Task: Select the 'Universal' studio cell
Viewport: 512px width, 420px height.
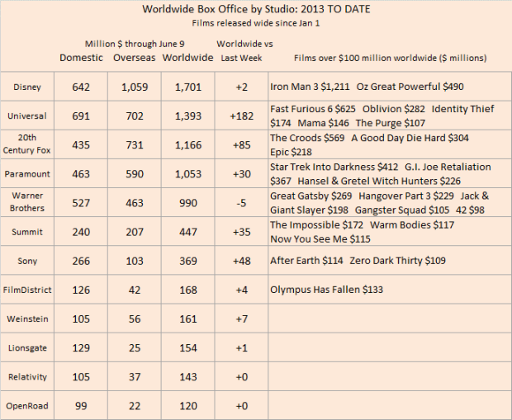Action: [x=27, y=116]
